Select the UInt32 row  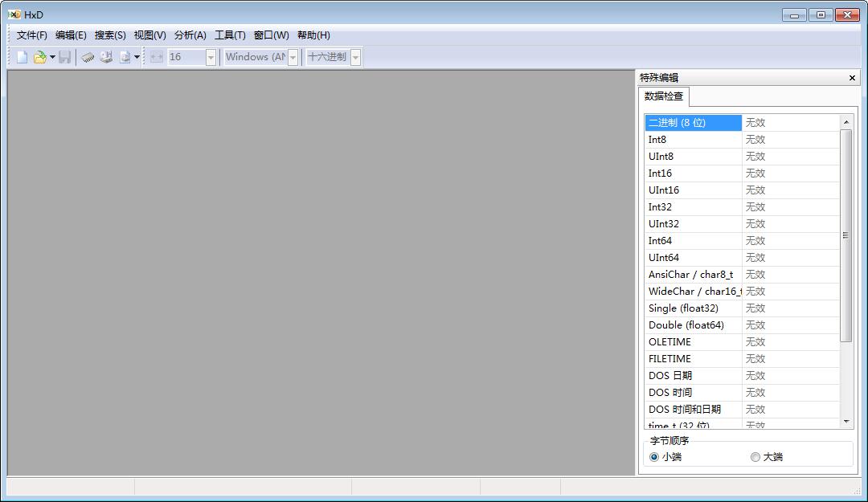(x=742, y=223)
